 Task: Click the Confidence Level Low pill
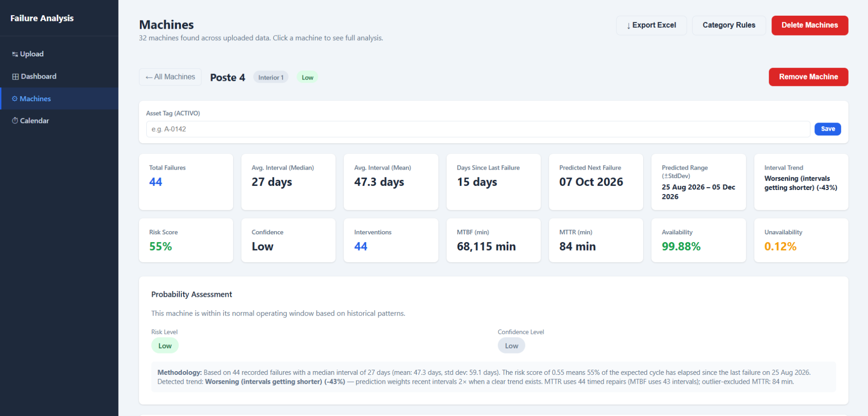(511, 346)
